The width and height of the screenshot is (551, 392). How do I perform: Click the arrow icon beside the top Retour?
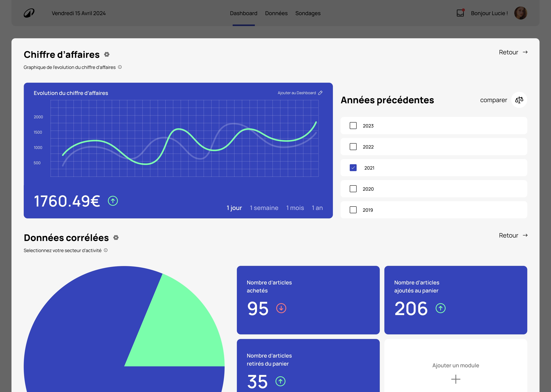click(x=525, y=52)
